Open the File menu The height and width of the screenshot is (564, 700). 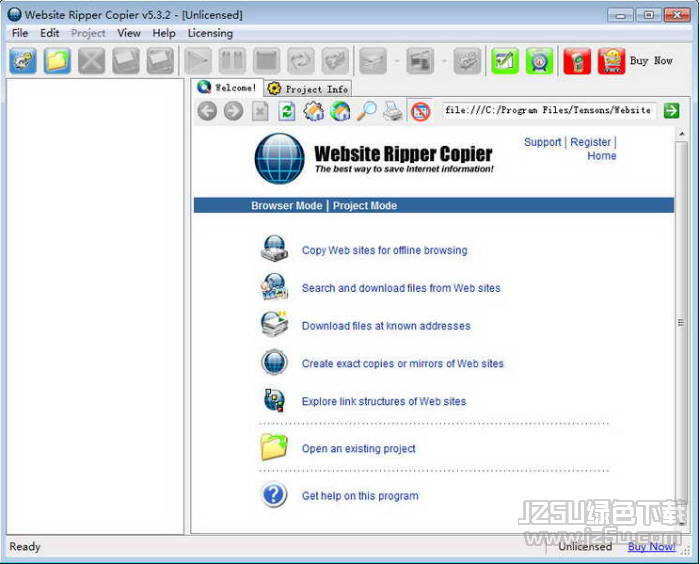pos(20,33)
